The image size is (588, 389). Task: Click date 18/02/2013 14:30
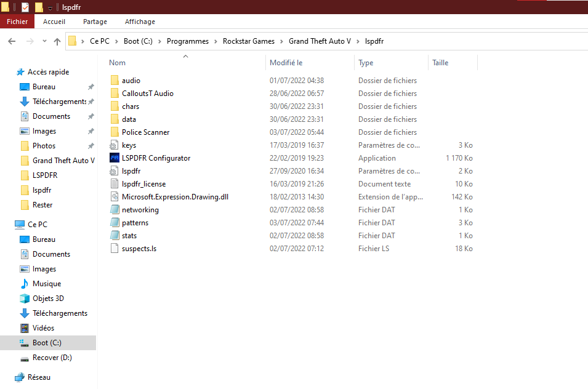[x=297, y=197]
